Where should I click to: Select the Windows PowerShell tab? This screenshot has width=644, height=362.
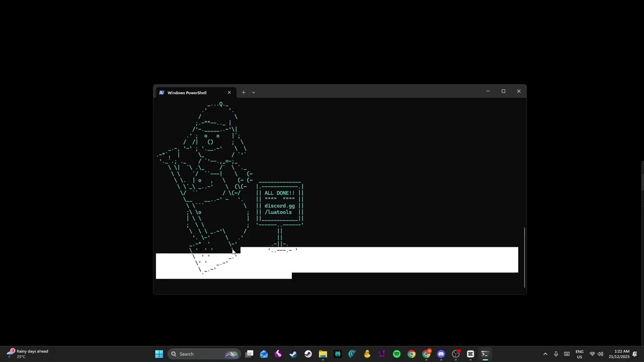(194, 93)
